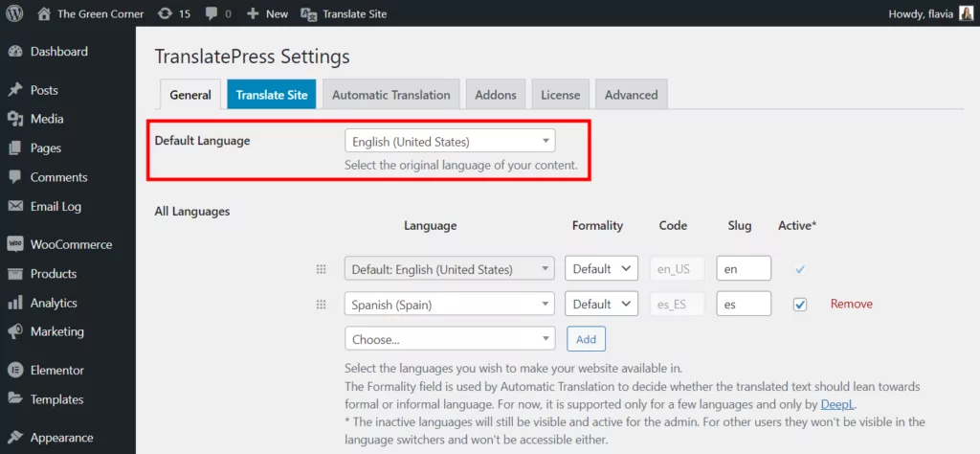The height and width of the screenshot is (454, 980).
Task: Click the Spanish slug input field
Action: coord(743,305)
